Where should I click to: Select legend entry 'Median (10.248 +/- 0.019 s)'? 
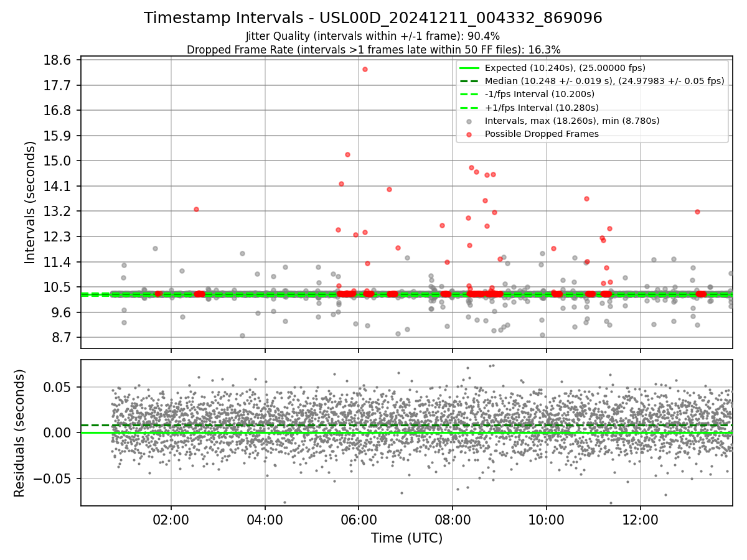(x=604, y=81)
